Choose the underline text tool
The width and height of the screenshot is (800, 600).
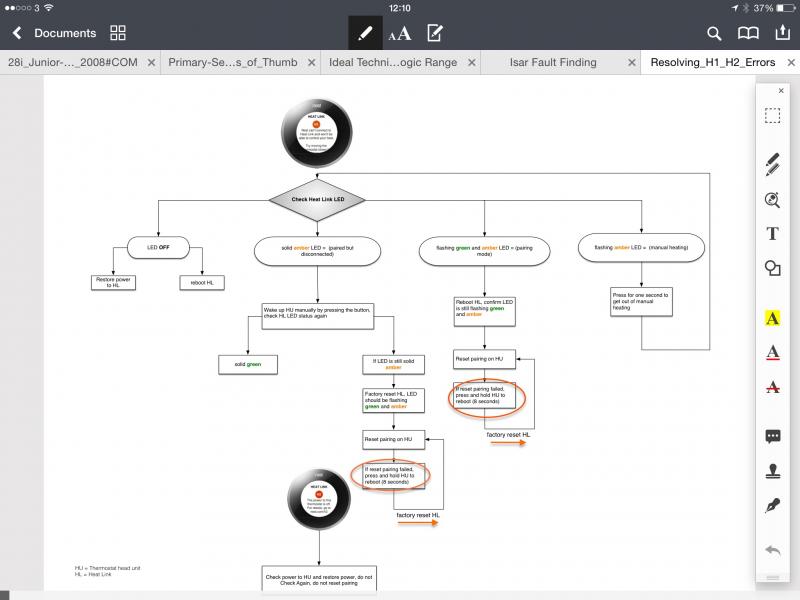point(772,352)
